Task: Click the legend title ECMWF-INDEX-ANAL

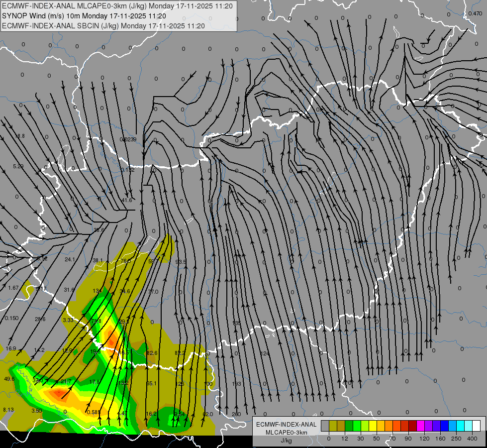Action: (287, 425)
